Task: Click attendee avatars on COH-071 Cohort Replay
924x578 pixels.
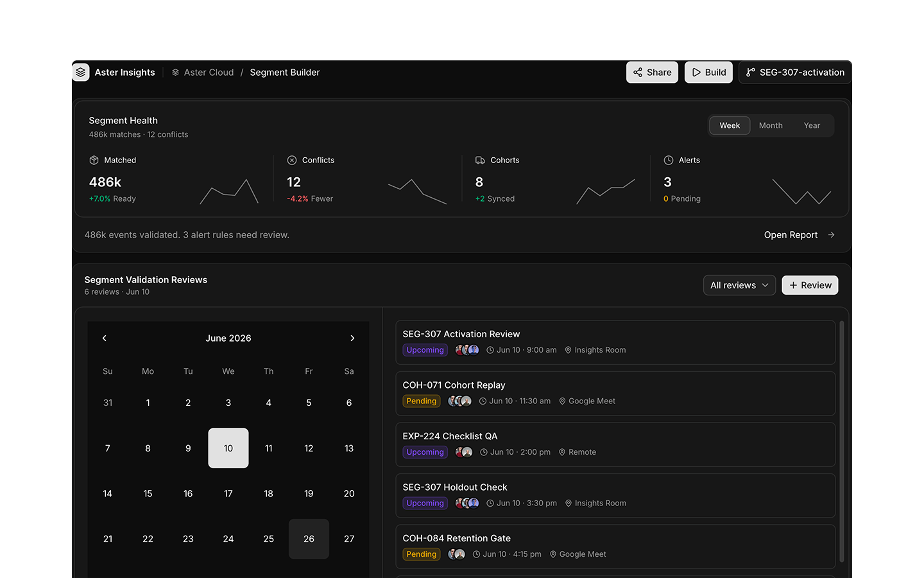Action: coord(459,401)
